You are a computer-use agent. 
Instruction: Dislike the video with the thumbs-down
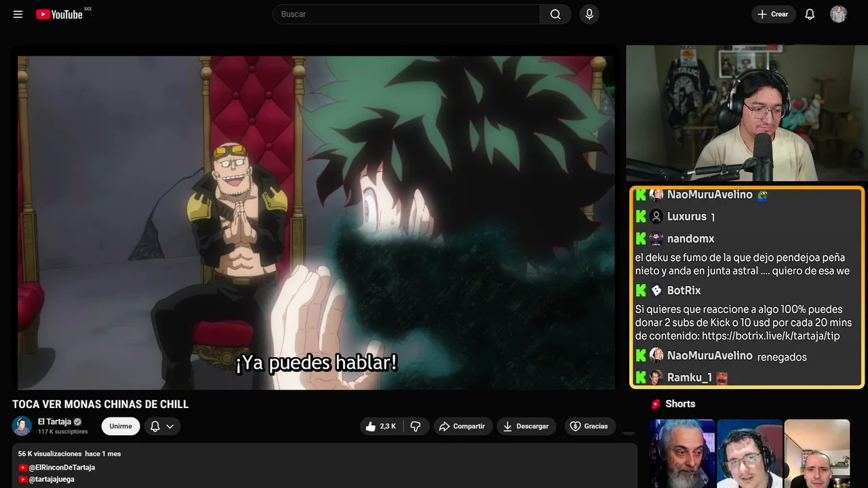[416, 426]
